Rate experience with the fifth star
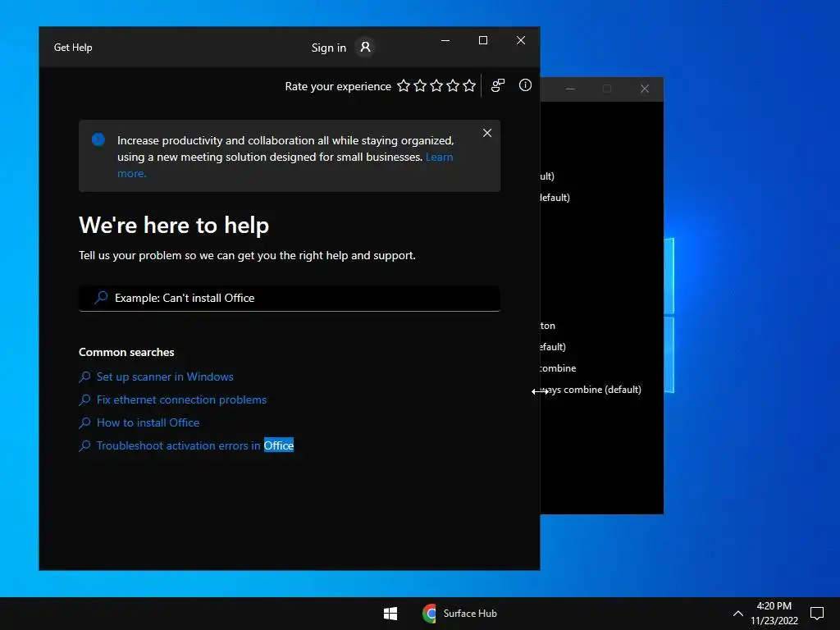The width and height of the screenshot is (840, 630). (469, 85)
